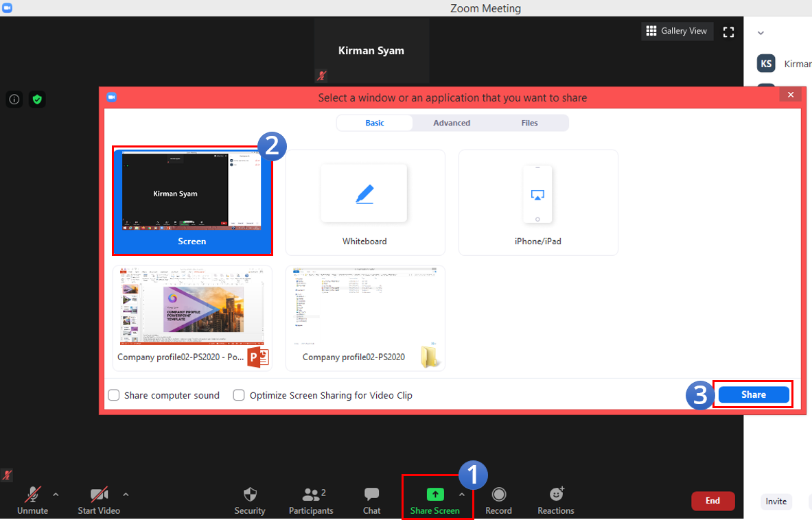
Task: Click the green Share Screen icon
Action: [x=435, y=495]
